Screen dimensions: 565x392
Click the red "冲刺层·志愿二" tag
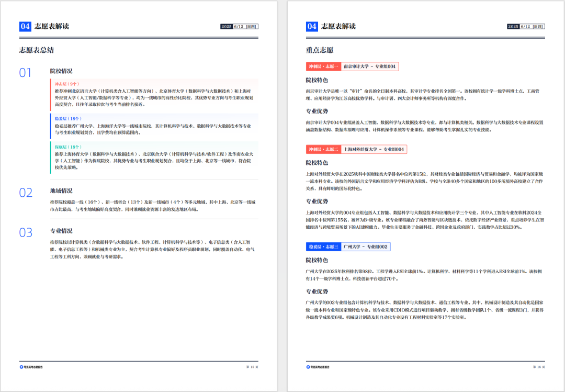click(323, 149)
